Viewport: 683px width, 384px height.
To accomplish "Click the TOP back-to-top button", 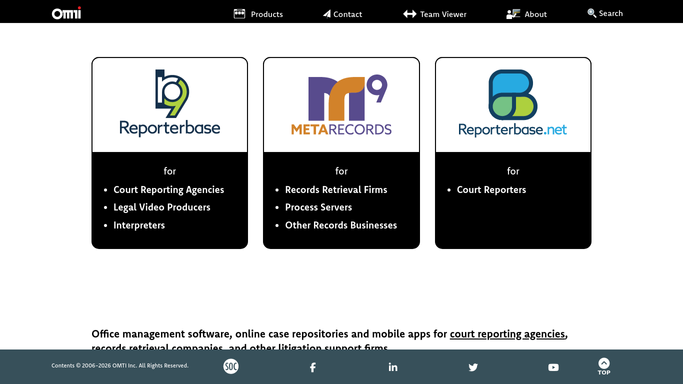I will click(x=604, y=366).
